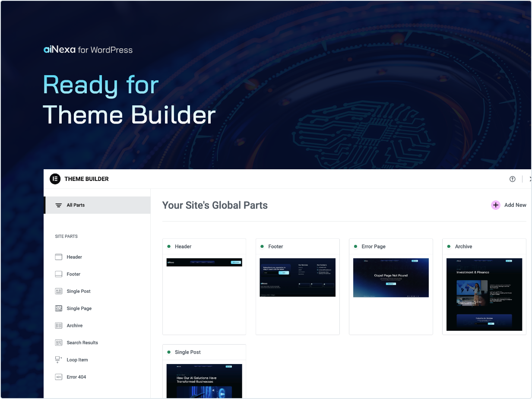Open Footer in Site Parts list
Image resolution: width=532 pixels, height=399 pixels.
pyautogui.click(x=73, y=274)
